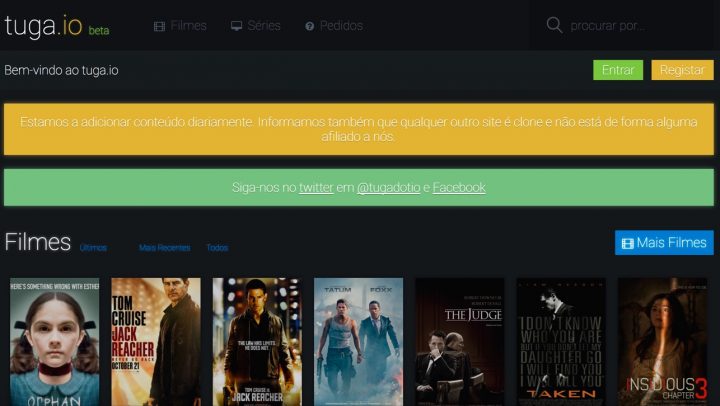Open The Judge movie poster
Image resolution: width=720 pixels, height=406 pixels.
tap(460, 342)
